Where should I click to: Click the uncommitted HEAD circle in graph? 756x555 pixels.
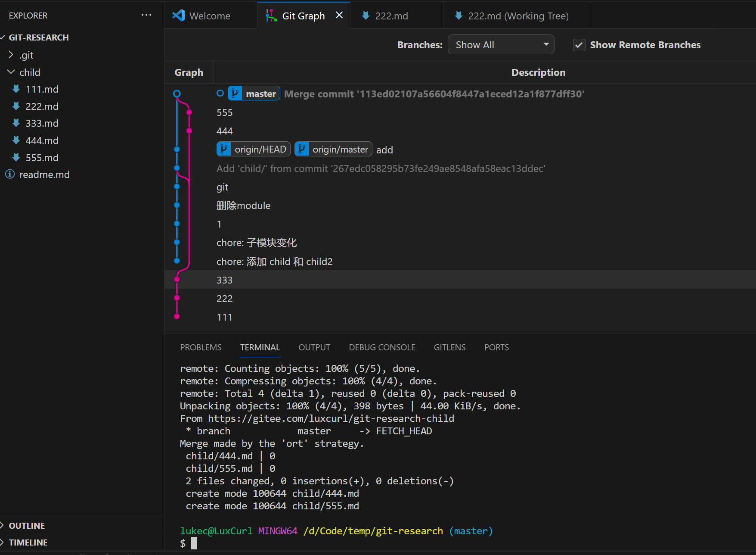(177, 94)
